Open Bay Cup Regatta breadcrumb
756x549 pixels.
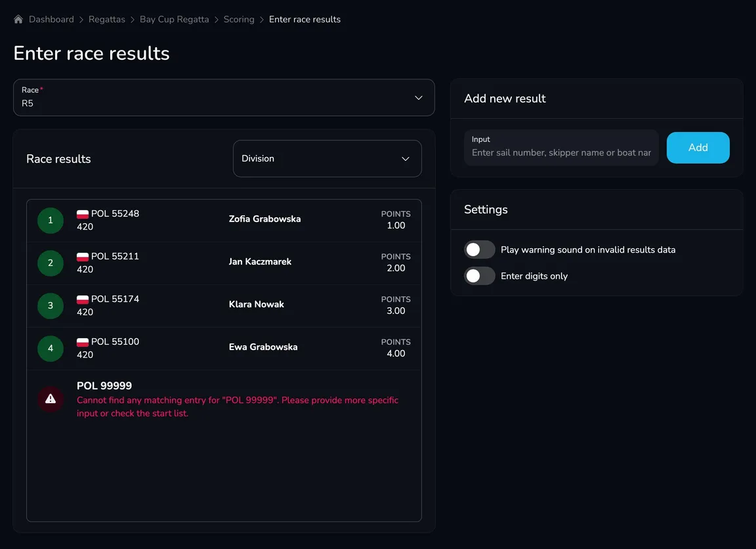[174, 19]
